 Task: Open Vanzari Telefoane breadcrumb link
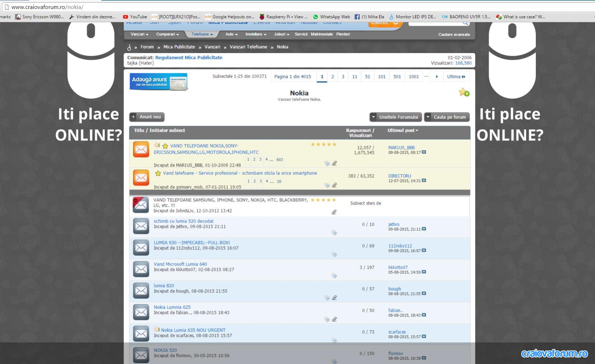click(248, 47)
